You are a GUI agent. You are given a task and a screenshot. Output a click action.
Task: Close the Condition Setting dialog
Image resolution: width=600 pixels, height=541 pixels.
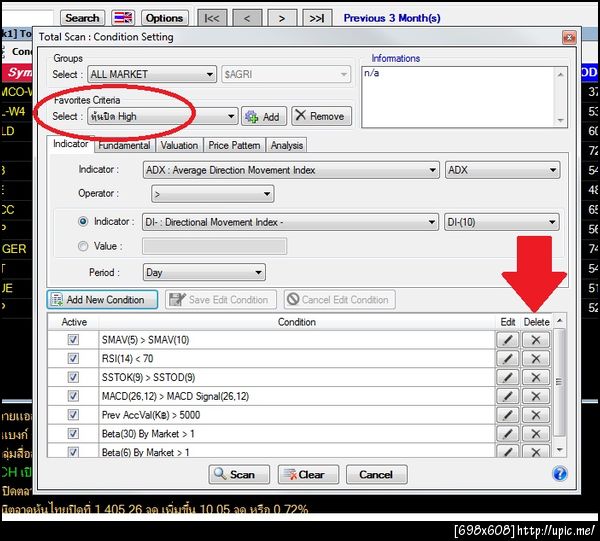(569, 37)
